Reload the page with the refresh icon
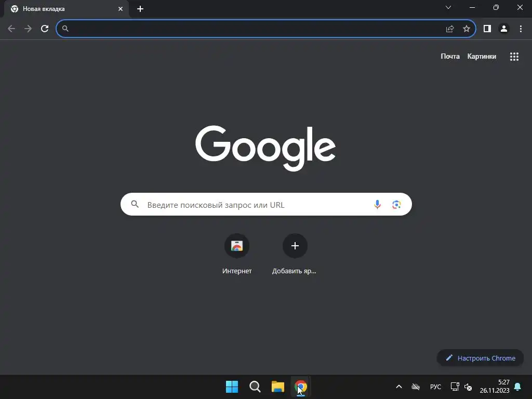532x399 pixels. click(45, 29)
